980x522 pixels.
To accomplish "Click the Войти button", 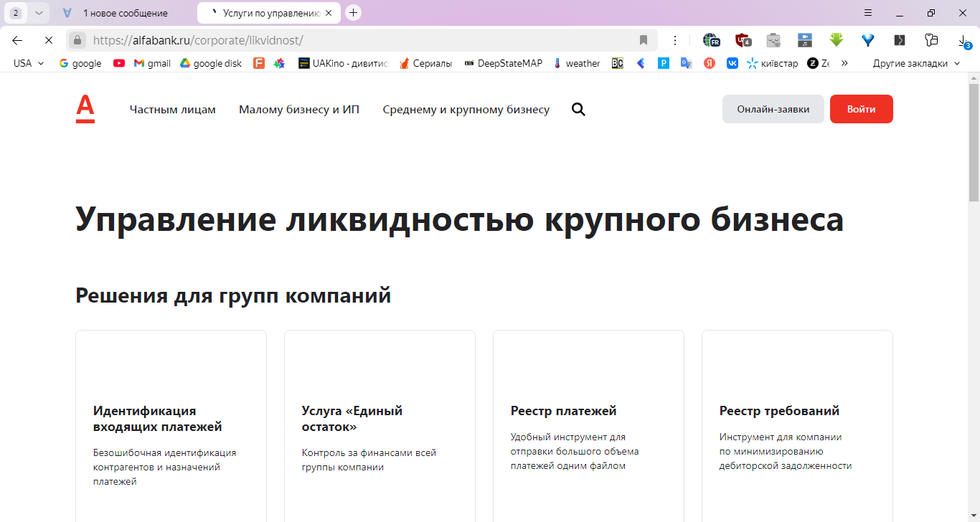I will tap(861, 109).
